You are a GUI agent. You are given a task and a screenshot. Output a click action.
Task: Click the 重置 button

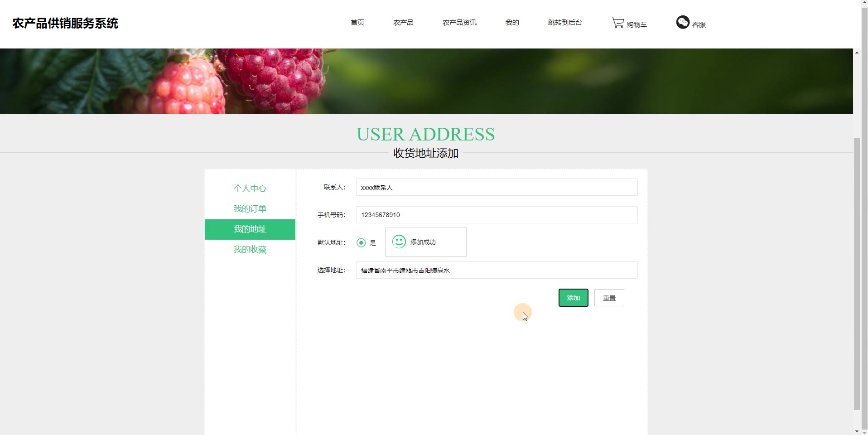(x=609, y=298)
